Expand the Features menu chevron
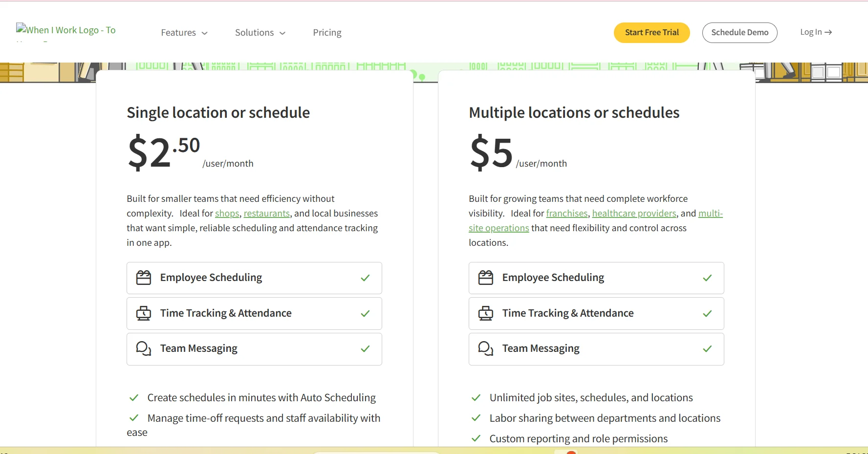This screenshot has width=868, height=454. (x=205, y=33)
